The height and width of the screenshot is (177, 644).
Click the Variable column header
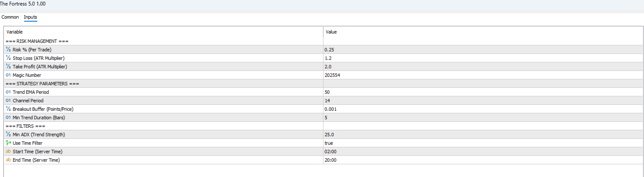[x=15, y=32]
